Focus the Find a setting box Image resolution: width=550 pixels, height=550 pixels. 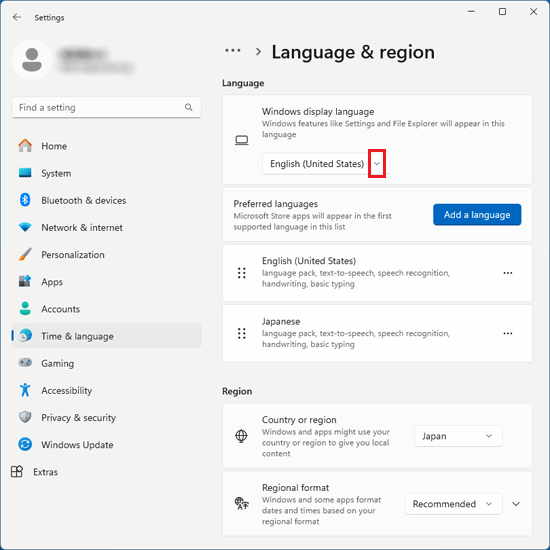(106, 107)
